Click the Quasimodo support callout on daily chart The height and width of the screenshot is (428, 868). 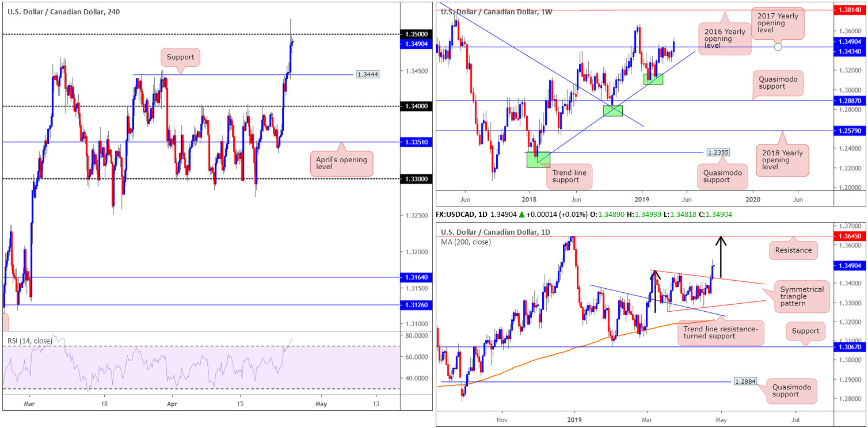pyautogui.click(x=791, y=390)
